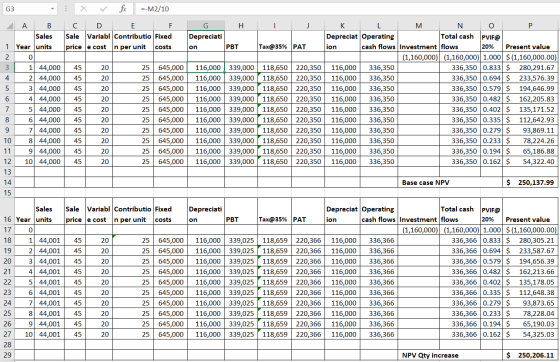The image size is (560, 362).
Task: Select row 29 header
Action: pos(7,355)
